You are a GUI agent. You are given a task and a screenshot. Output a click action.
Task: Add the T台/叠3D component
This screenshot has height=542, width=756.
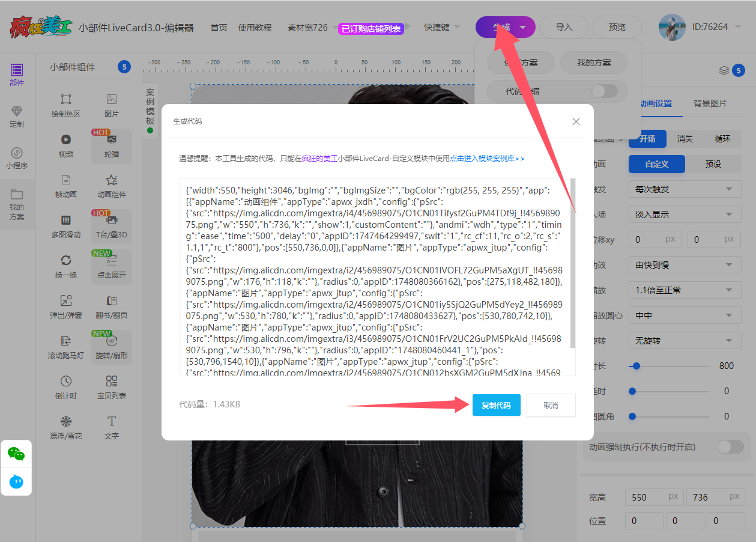point(112,226)
